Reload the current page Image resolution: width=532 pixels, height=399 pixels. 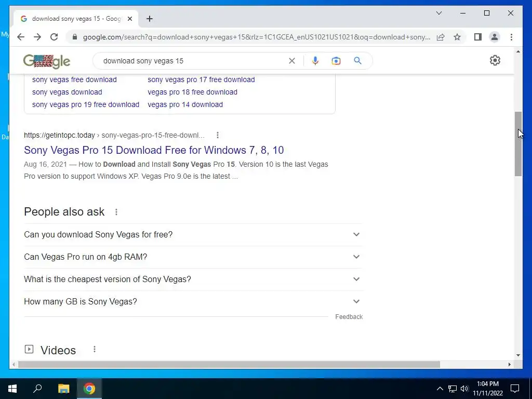pos(54,37)
